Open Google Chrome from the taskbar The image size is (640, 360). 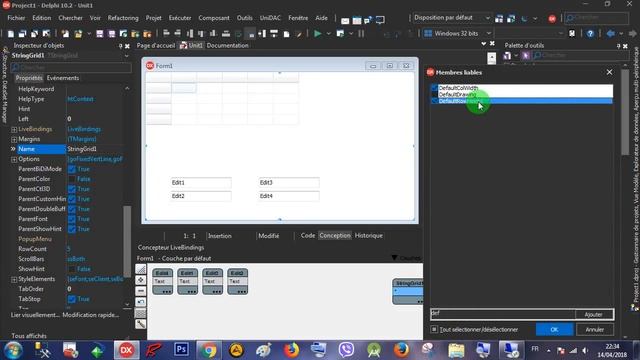pyautogui.click(x=209, y=350)
